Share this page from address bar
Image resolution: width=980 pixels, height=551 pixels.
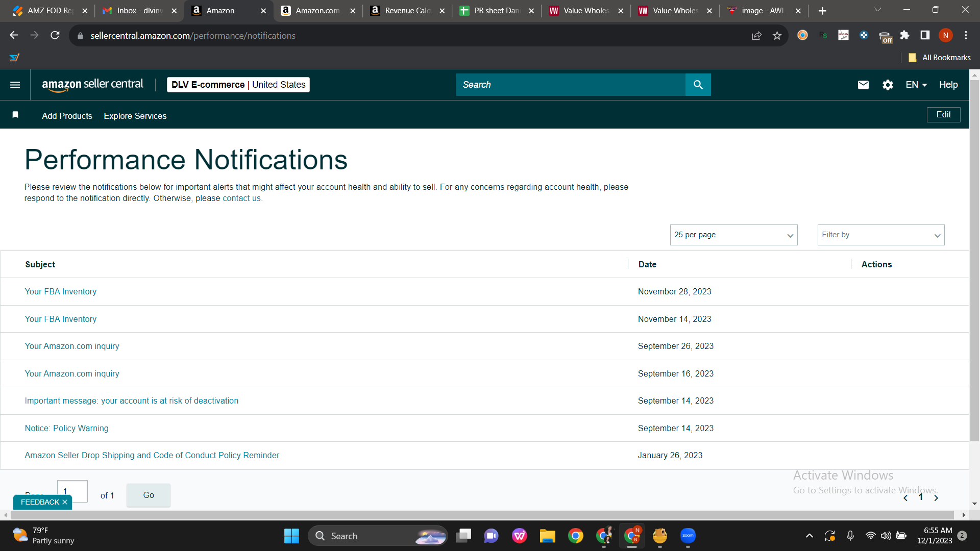point(756,35)
